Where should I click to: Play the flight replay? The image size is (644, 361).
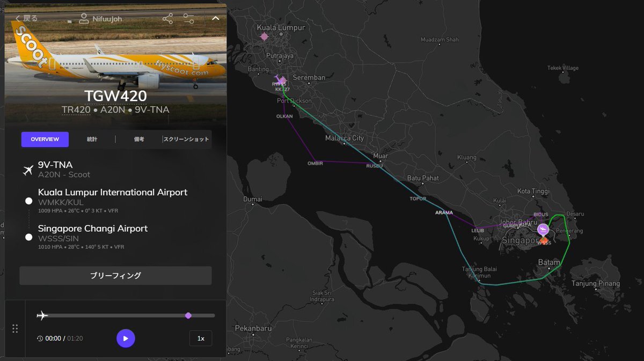click(x=126, y=338)
